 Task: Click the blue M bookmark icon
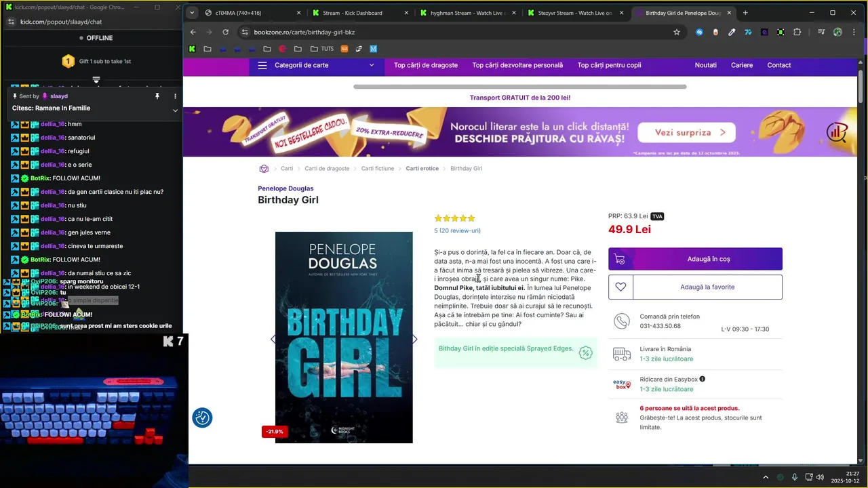373,49
